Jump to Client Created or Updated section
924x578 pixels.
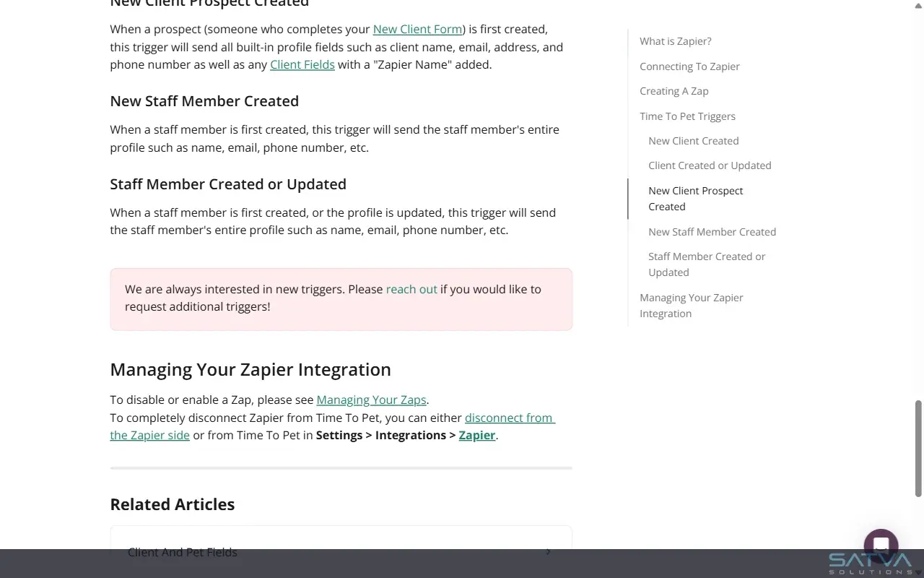(710, 165)
